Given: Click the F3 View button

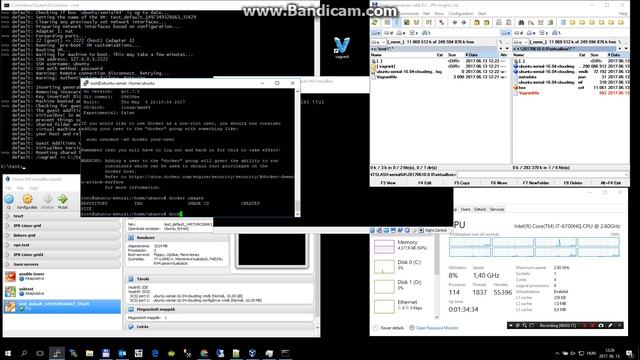Looking at the screenshot, I should click(388, 183).
